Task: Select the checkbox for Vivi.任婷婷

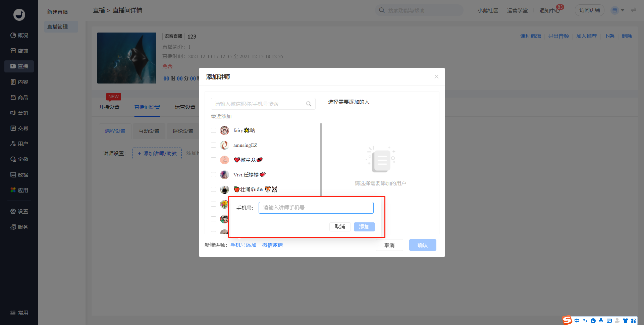Action: (x=213, y=175)
